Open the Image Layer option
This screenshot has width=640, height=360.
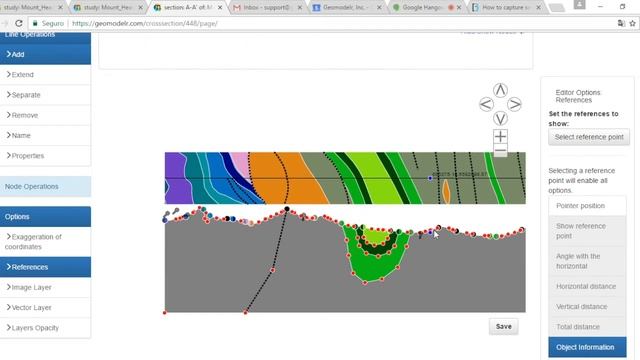[x=45, y=287]
